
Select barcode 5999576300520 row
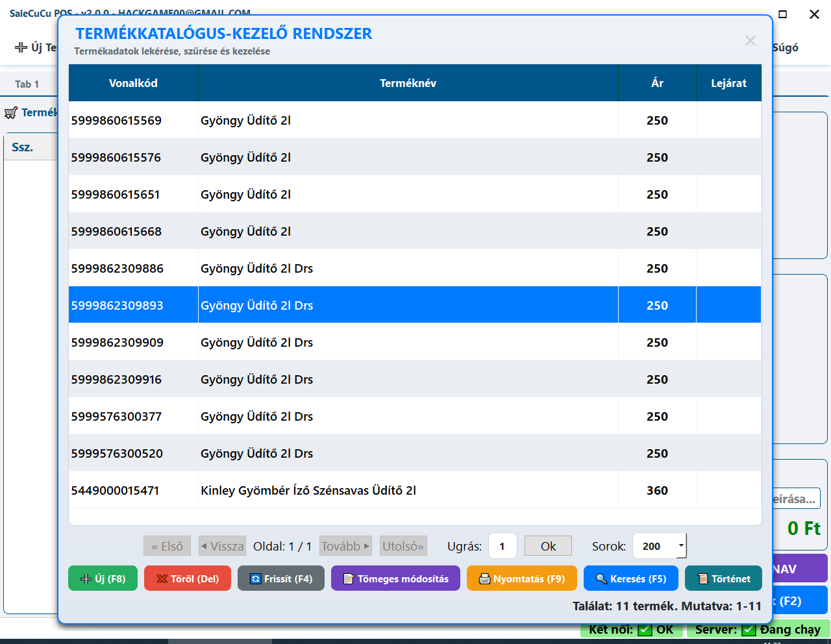(415, 453)
